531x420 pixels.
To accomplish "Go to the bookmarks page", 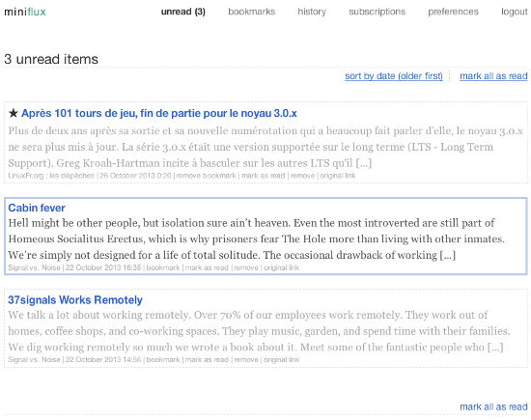I will pyautogui.click(x=252, y=12).
